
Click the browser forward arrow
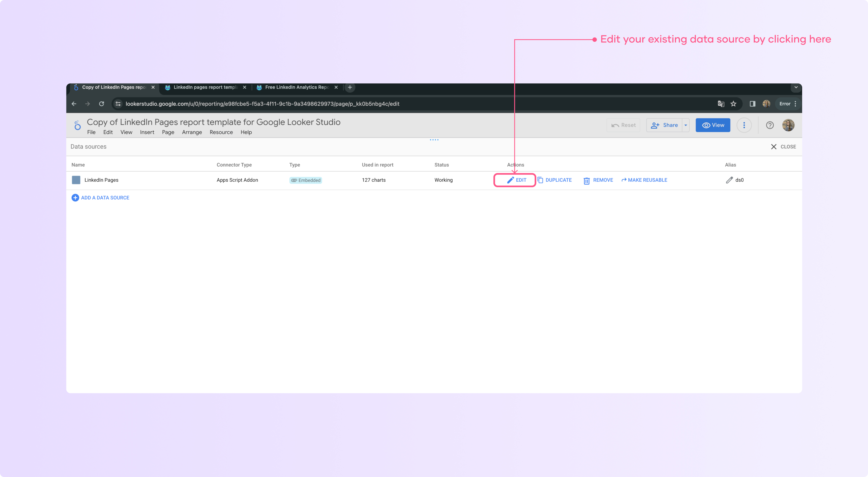[x=88, y=104]
